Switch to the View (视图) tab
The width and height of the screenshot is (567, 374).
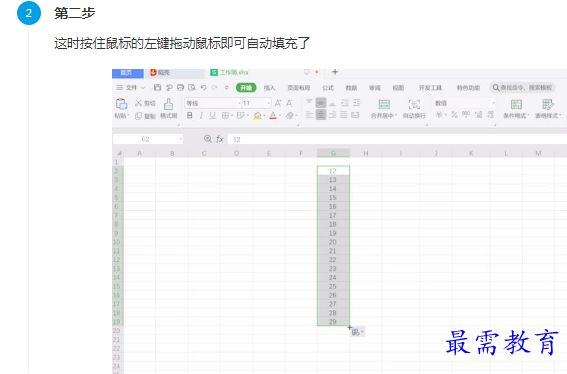point(398,88)
